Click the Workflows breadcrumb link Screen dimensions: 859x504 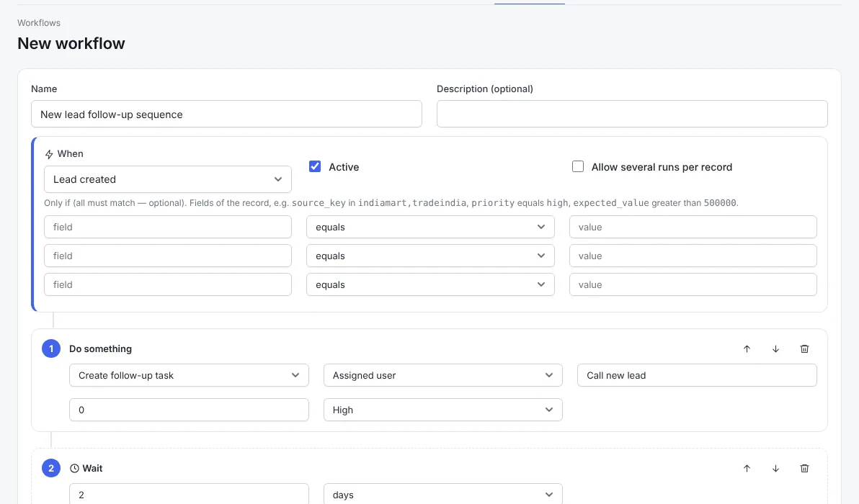tap(39, 23)
